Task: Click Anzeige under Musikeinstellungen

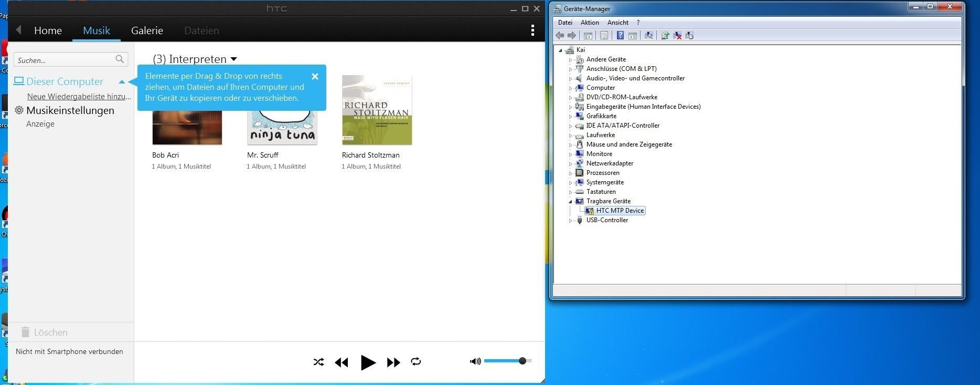Action: (40, 124)
